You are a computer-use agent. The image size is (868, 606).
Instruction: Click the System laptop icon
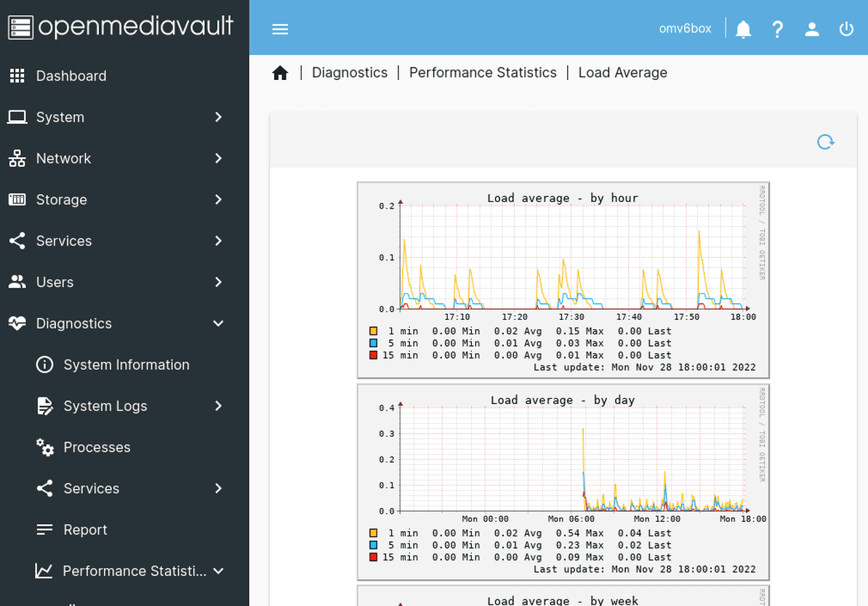click(17, 117)
